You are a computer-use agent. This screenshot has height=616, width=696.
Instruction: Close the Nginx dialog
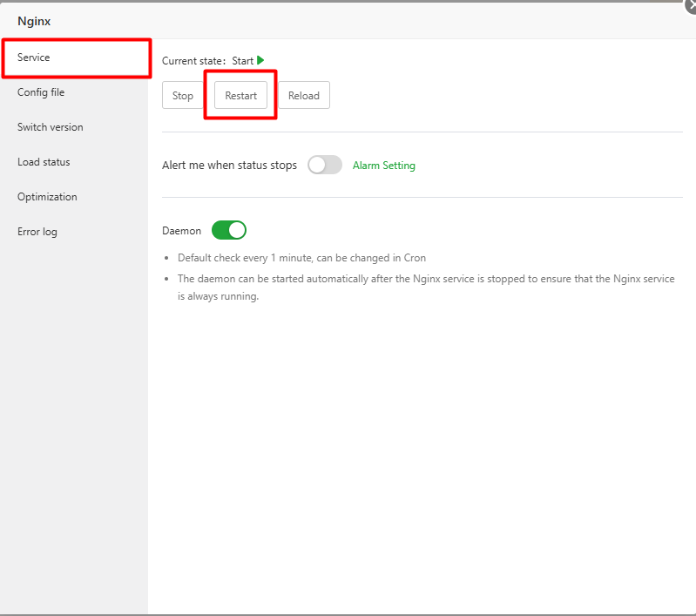pos(690,6)
